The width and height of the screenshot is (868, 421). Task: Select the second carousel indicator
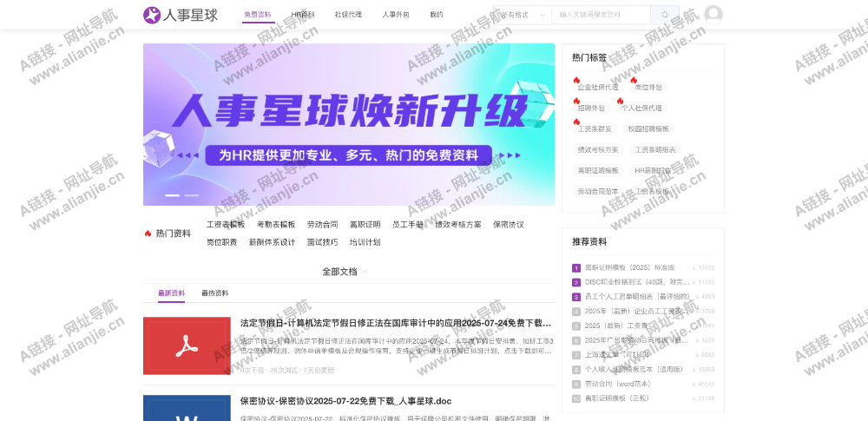pyautogui.click(x=192, y=195)
